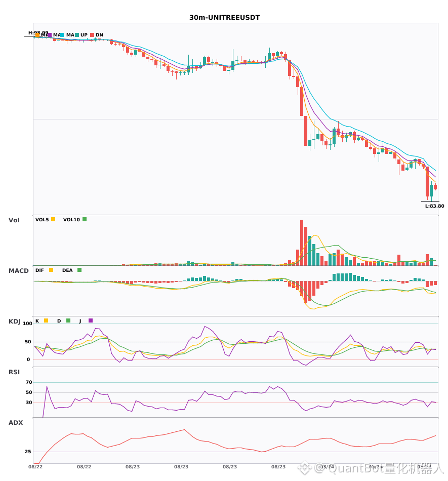This screenshot has width=448, height=481.
Task: Click the ADX panel label
Action: coord(16,423)
